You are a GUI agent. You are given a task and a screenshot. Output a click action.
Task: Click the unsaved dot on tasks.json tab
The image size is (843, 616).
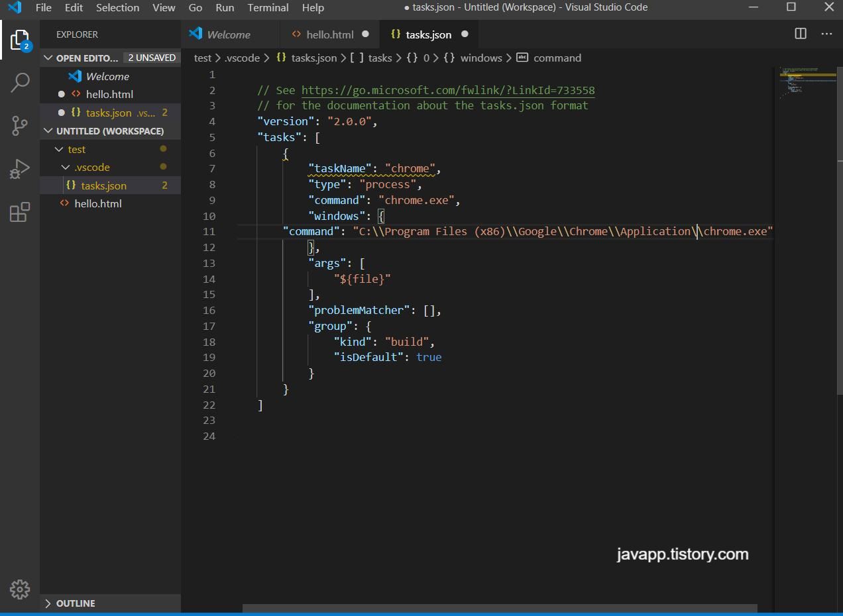(x=465, y=34)
